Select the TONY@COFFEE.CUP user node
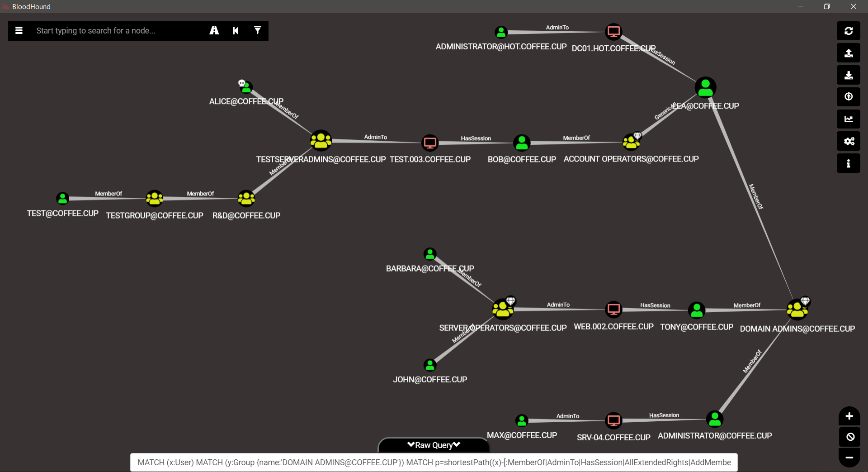868x472 pixels. (x=697, y=310)
